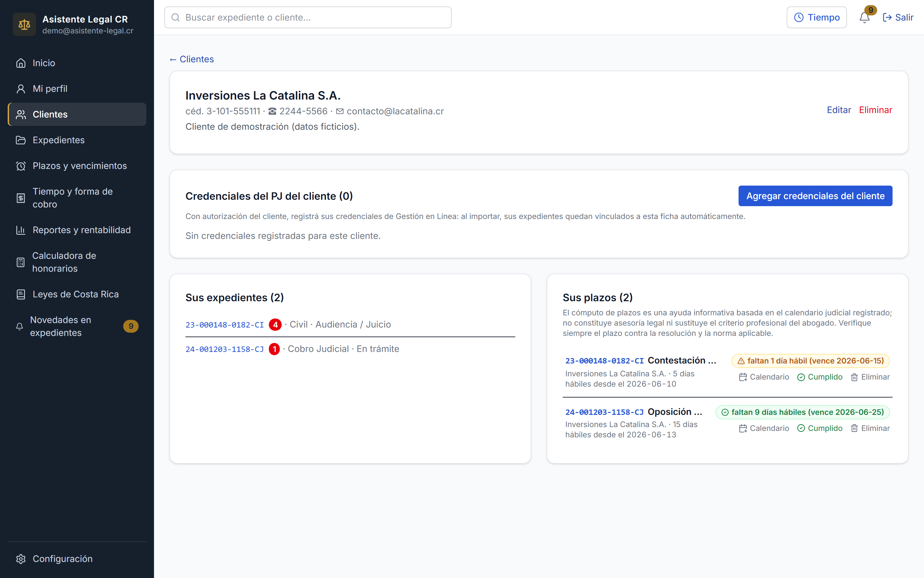Click the alarm clock icon beside Plazos y vencimientos
The image size is (924, 578).
coord(21,165)
